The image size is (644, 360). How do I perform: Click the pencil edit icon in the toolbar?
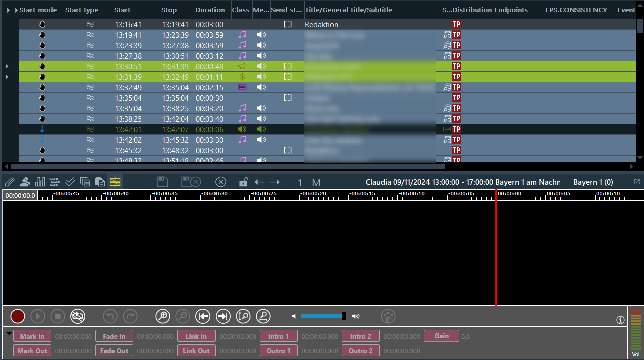(x=10, y=182)
